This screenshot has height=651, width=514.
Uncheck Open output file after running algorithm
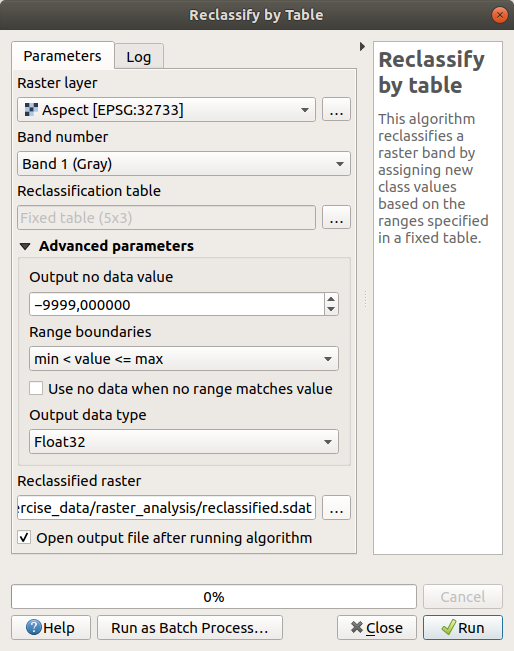24,538
